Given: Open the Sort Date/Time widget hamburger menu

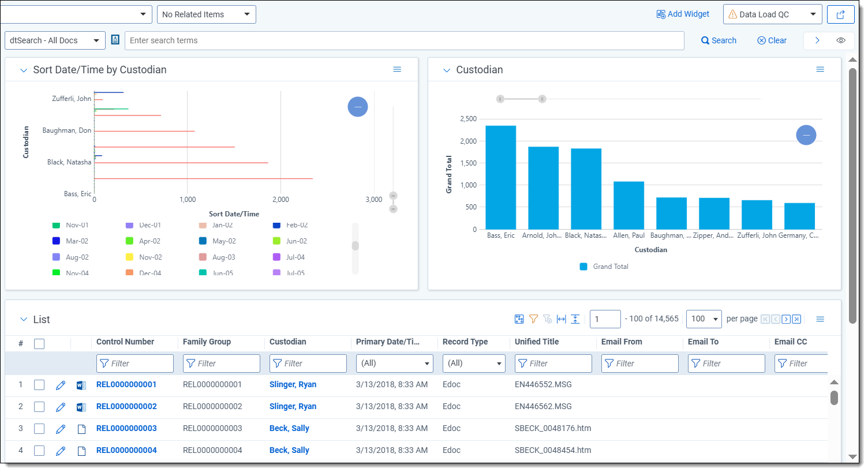Looking at the screenshot, I should pyautogui.click(x=397, y=69).
